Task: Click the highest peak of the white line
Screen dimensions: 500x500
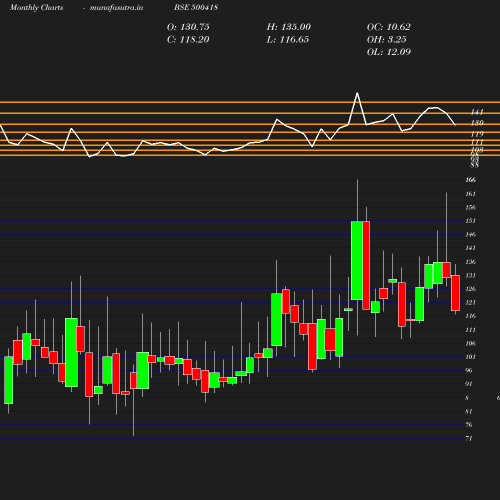Action: click(x=357, y=93)
